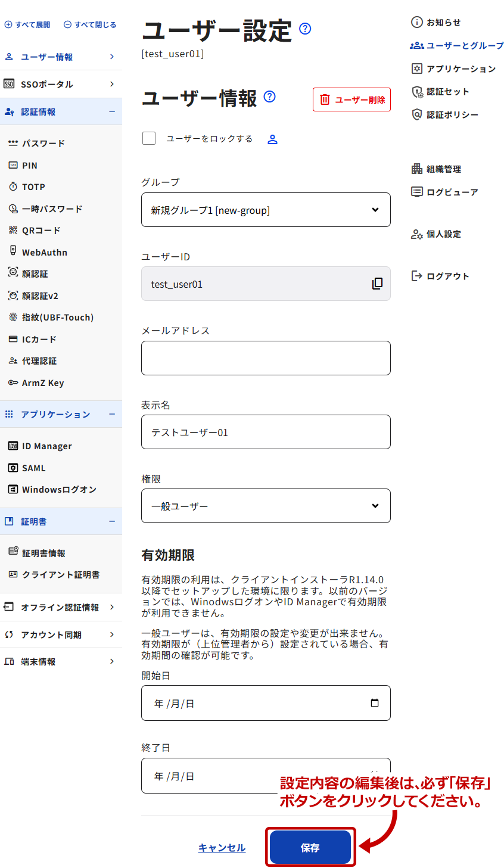Click help icon beside ユーザー情報 heading
The width and height of the screenshot is (504, 868).
[269, 97]
